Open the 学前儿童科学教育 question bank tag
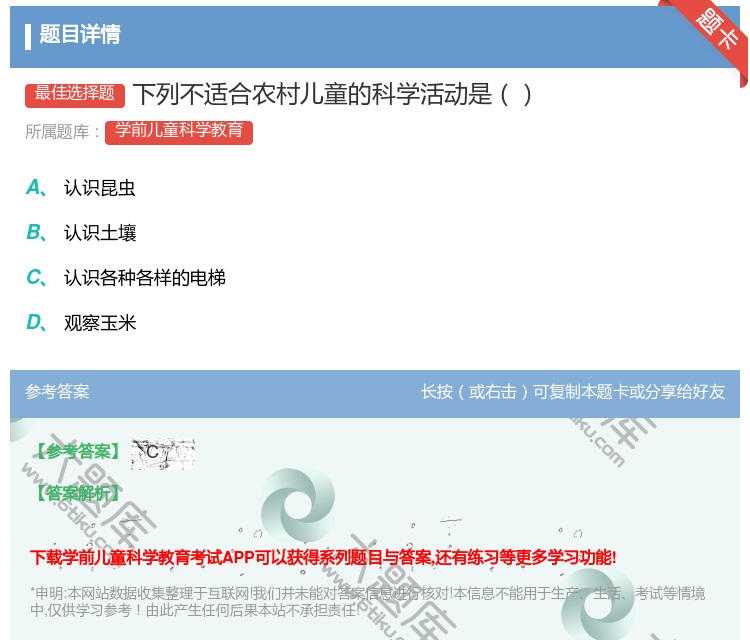The width and height of the screenshot is (750, 640). coord(179,132)
